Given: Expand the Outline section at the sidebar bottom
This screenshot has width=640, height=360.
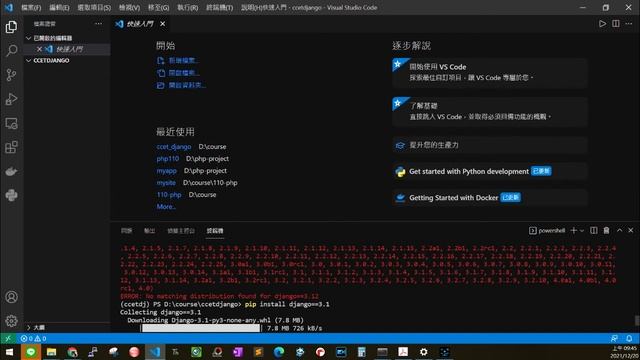Looking at the screenshot, I should [x=29, y=327].
